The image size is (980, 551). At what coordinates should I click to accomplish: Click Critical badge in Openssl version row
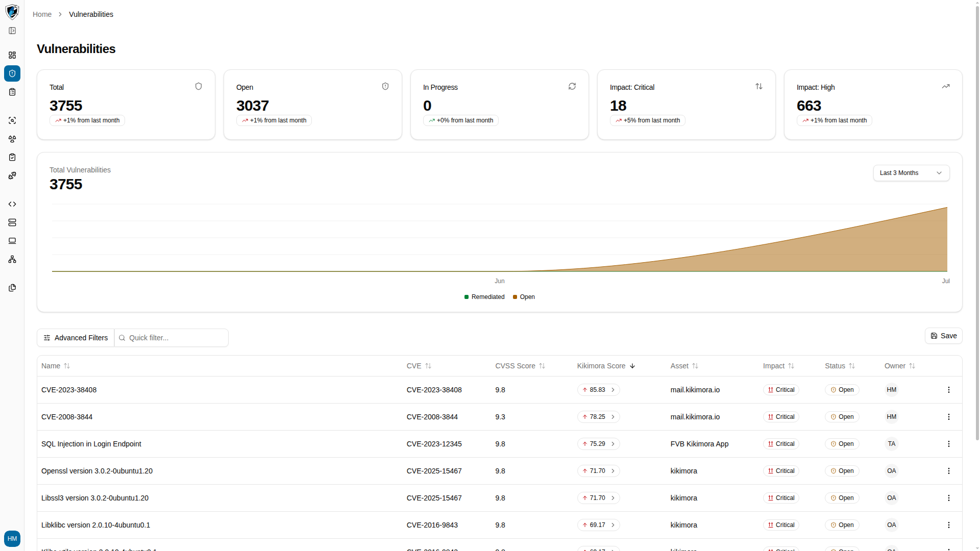tap(780, 471)
